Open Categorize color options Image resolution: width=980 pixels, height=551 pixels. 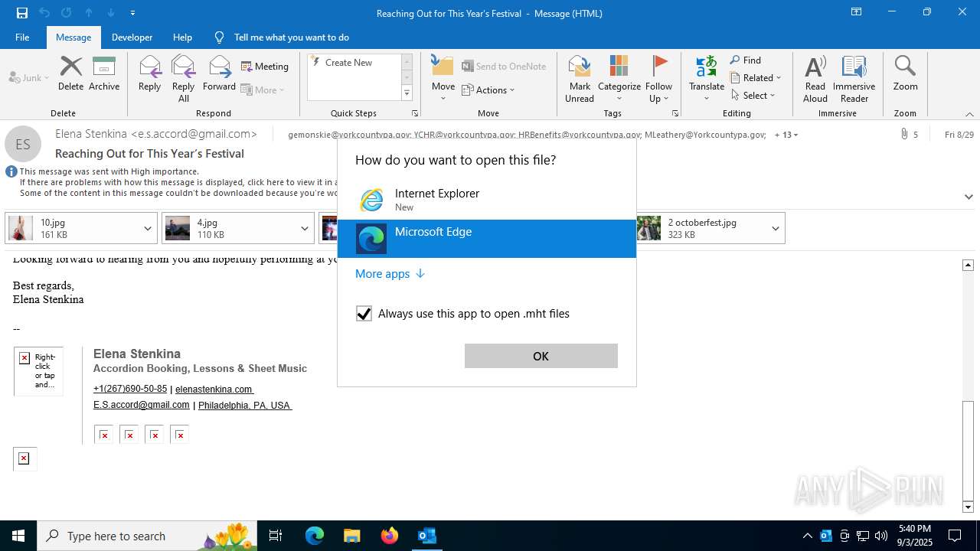[x=619, y=79]
